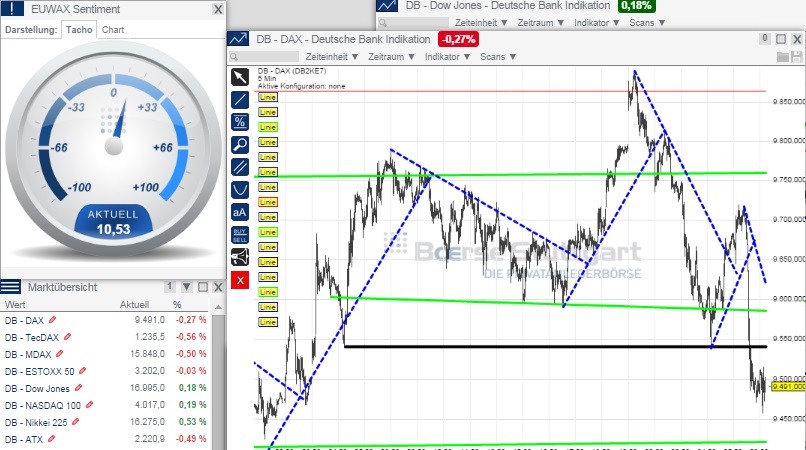The height and width of the screenshot is (450, 806).
Task: Click the exclamation icon of EUWAX Sentiment
Action: pos(12,9)
